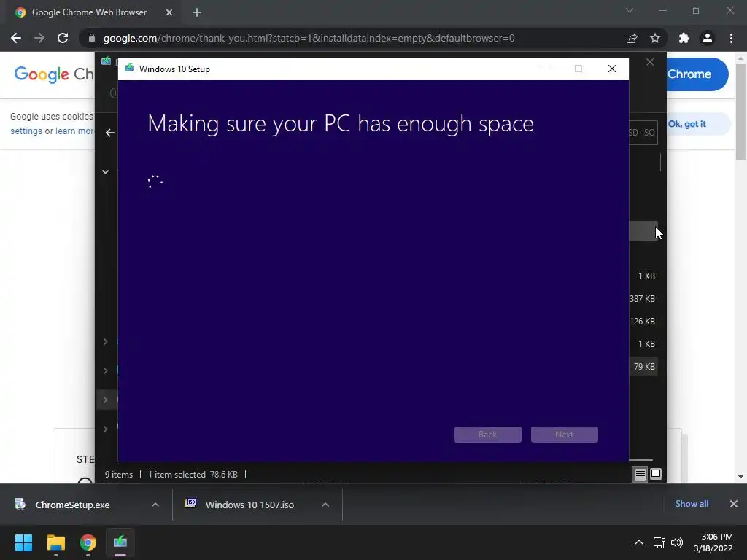The width and height of the screenshot is (747, 560).
Task: Click the Windows 10 Setup title icon
Action: tap(130, 68)
